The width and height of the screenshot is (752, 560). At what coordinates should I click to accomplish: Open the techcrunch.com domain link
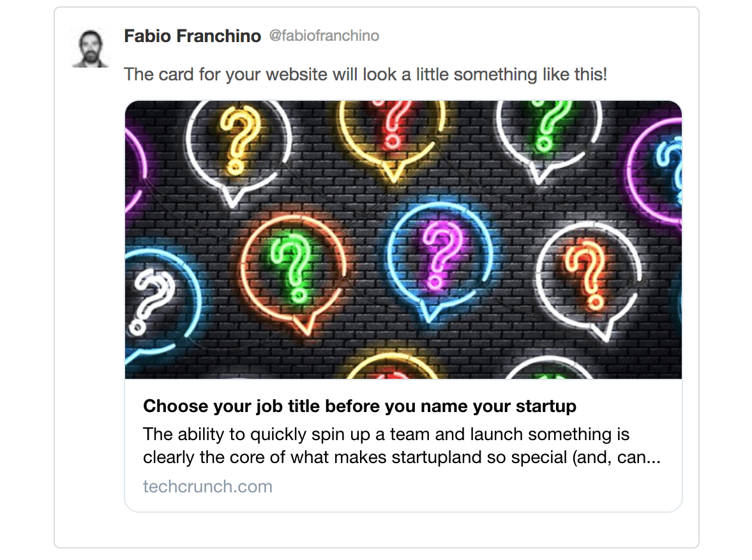[x=207, y=486]
